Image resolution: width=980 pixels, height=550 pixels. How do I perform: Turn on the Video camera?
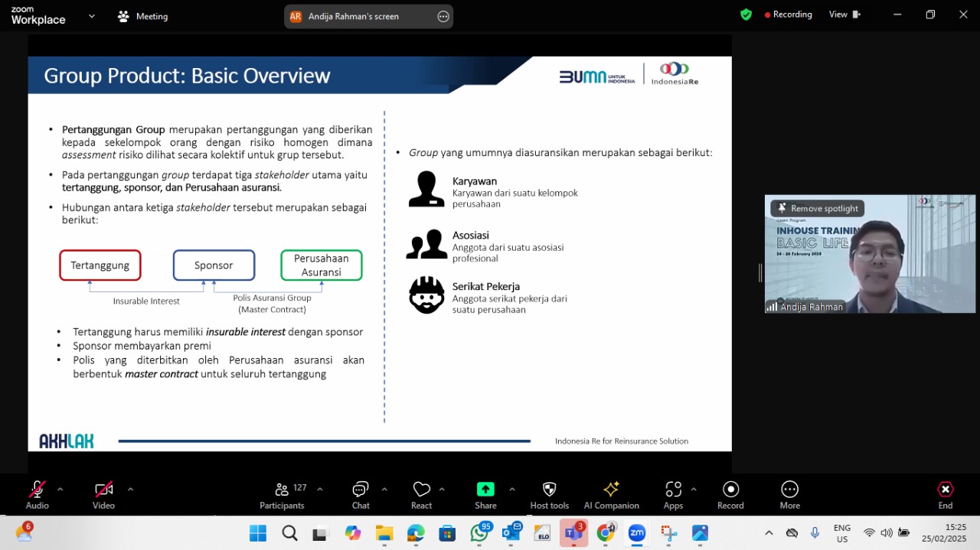(103, 496)
